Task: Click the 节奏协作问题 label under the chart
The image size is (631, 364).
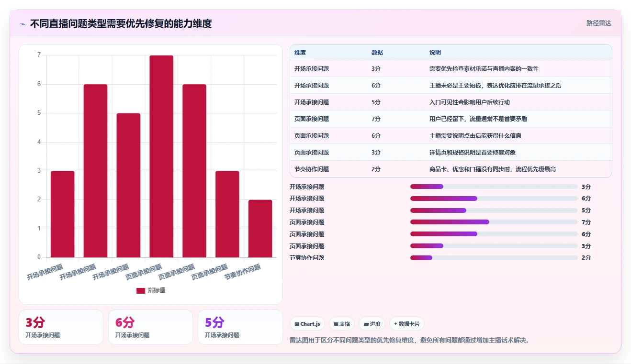Action: [243, 272]
